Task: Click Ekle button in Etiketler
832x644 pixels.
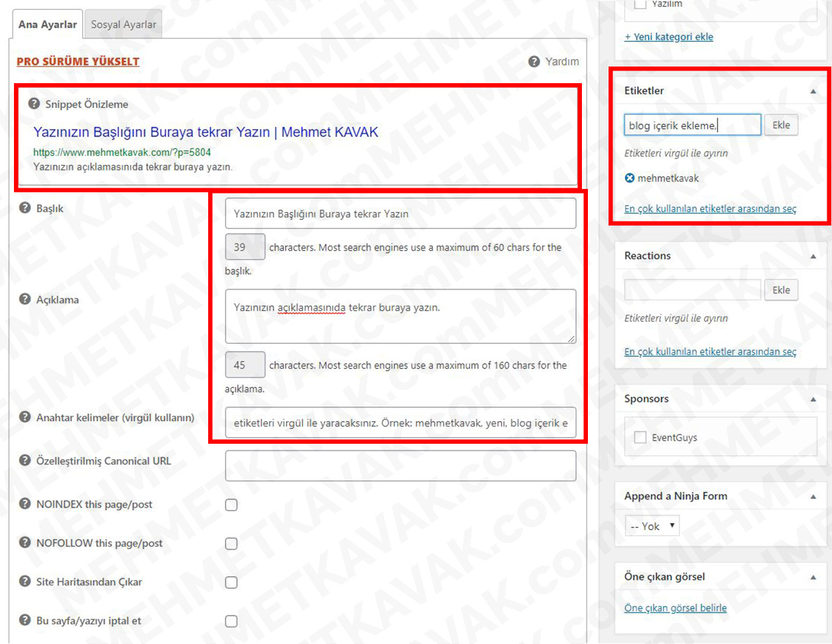Action: 781,125
